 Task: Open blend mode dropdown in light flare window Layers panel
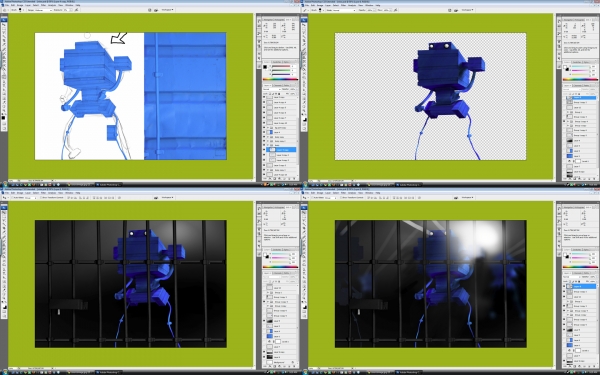pos(571,277)
